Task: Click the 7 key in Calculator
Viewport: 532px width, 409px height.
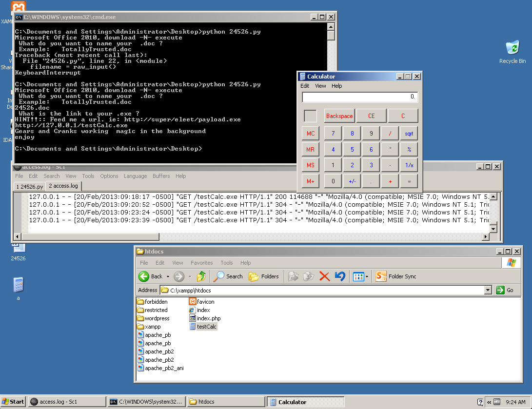Action: [x=333, y=134]
